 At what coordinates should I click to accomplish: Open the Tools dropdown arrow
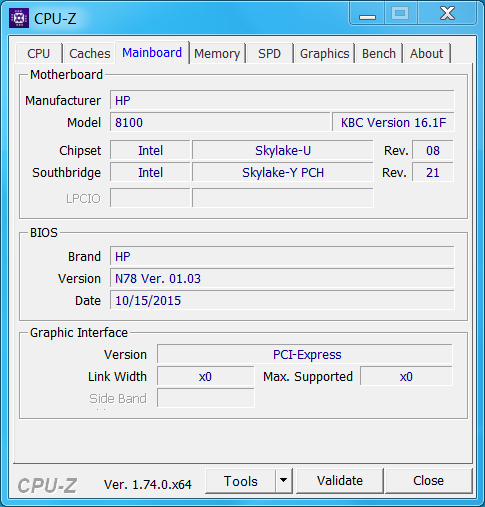[x=284, y=480]
